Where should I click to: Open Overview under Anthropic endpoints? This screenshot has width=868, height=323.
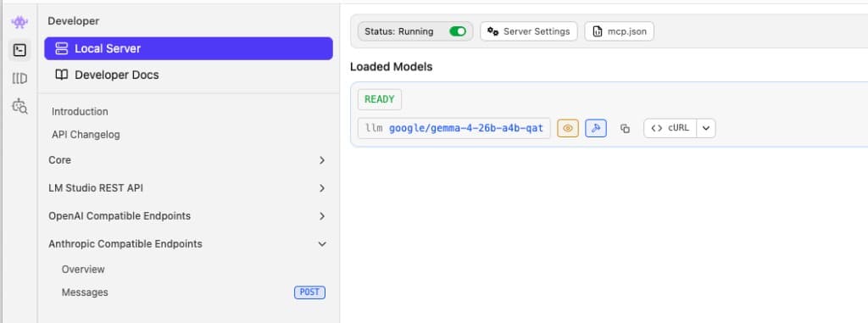[83, 270]
